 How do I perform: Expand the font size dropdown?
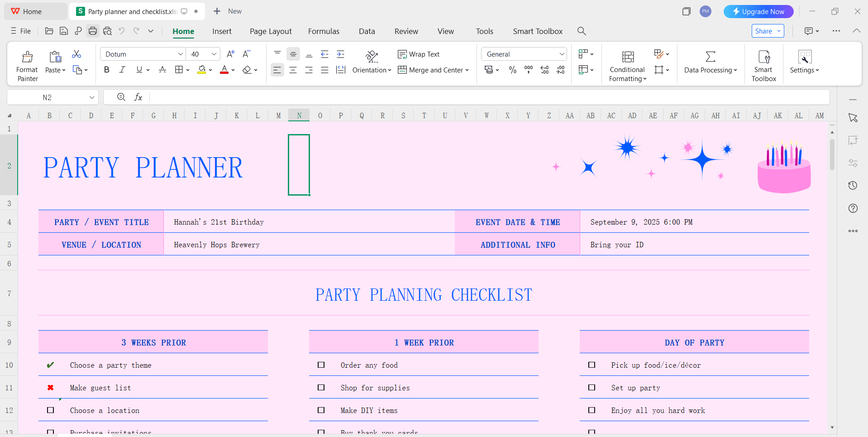pos(214,54)
